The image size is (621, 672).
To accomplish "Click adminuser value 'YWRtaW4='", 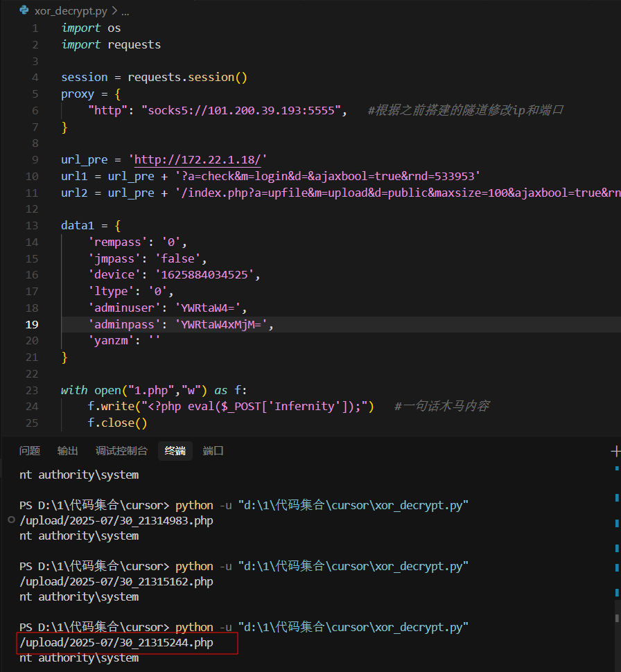I will [207, 308].
